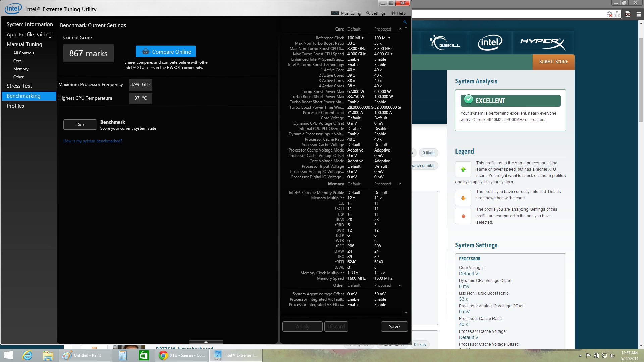This screenshot has height=362, width=644.
Task: Switch to Untitled - Paint on the taskbar
Action: point(86,355)
